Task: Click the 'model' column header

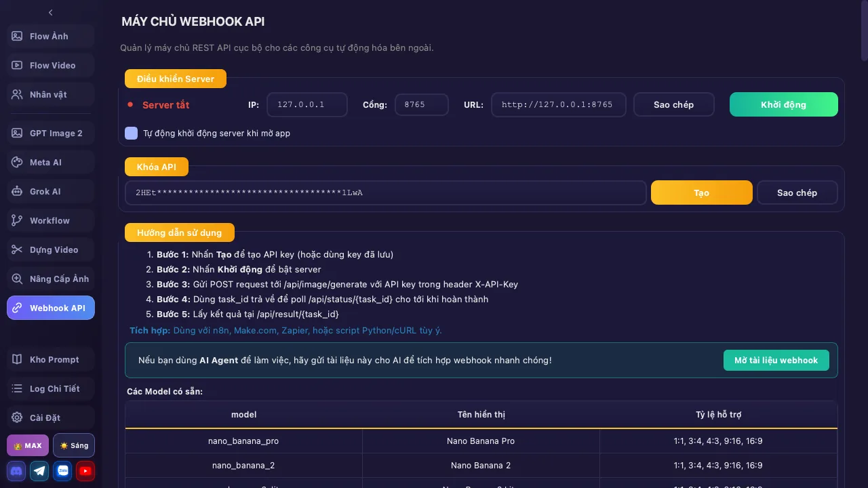Action: pyautogui.click(x=244, y=415)
